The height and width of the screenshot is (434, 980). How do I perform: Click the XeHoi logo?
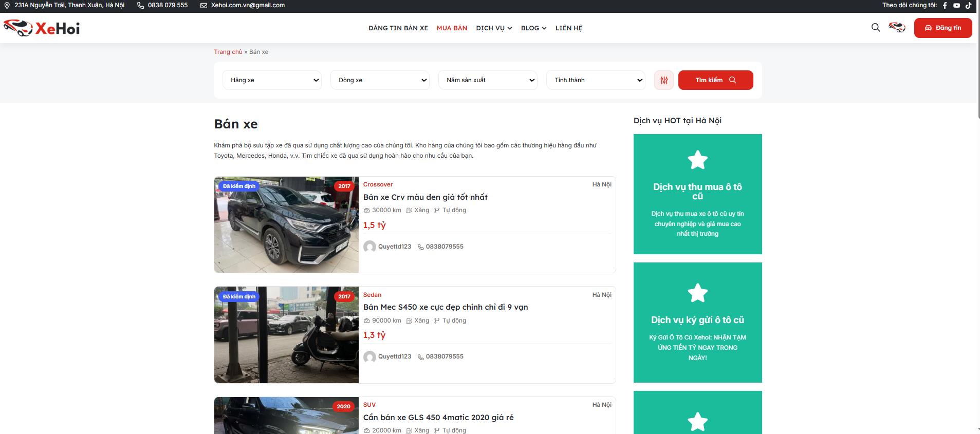[x=42, y=28]
